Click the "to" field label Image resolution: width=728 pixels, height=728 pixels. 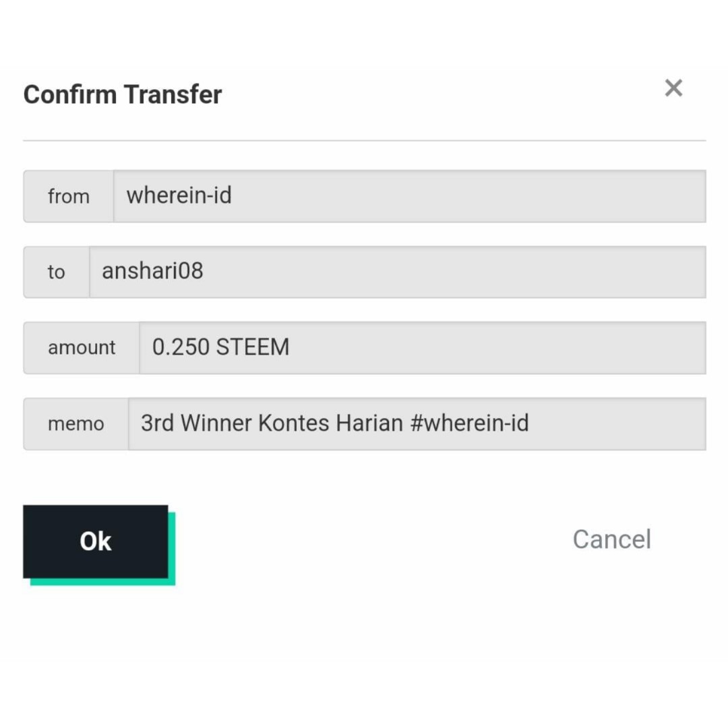point(57,272)
